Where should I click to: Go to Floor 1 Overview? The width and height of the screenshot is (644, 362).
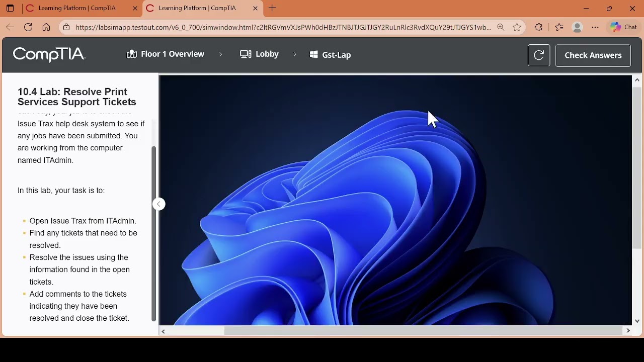pos(166,54)
